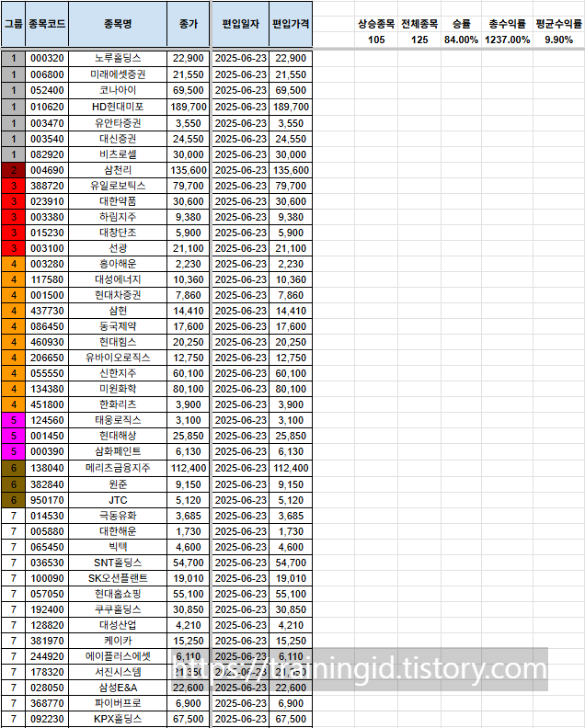Click the 승률 summary header

(461, 24)
